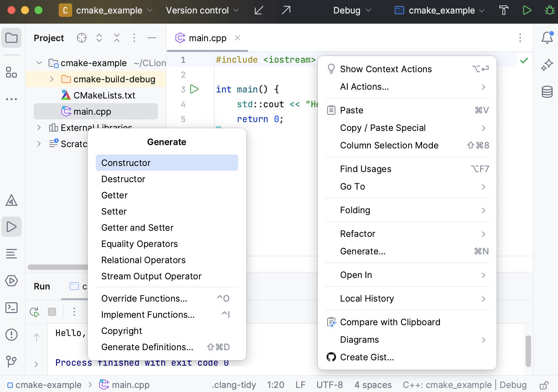Image resolution: width=558 pixels, height=392 pixels.
Task: Rerun the program in the Run panel
Action: (34, 312)
